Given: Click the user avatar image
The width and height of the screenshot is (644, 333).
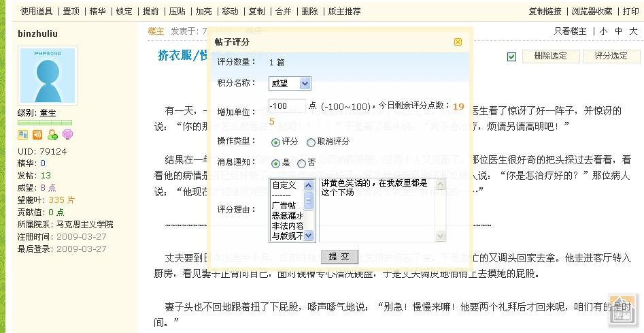Looking at the screenshot, I should click(x=48, y=76).
